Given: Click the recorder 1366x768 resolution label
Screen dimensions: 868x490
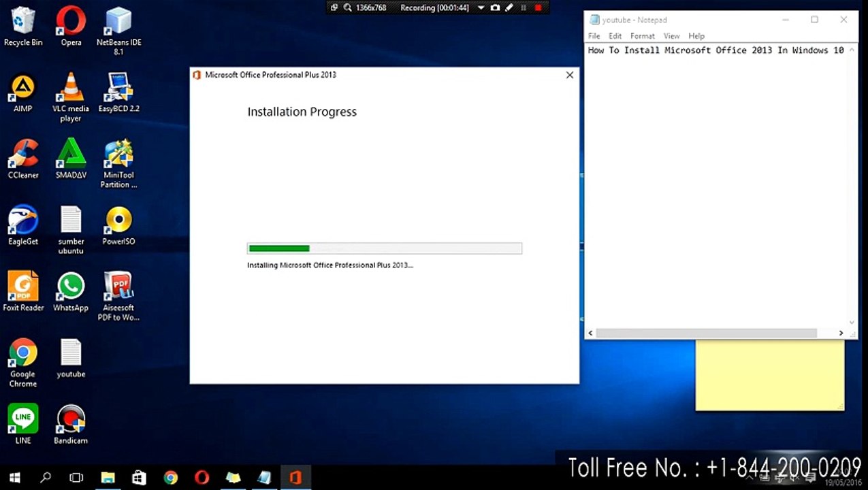Looking at the screenshot, I should click(x=371, y=7).
